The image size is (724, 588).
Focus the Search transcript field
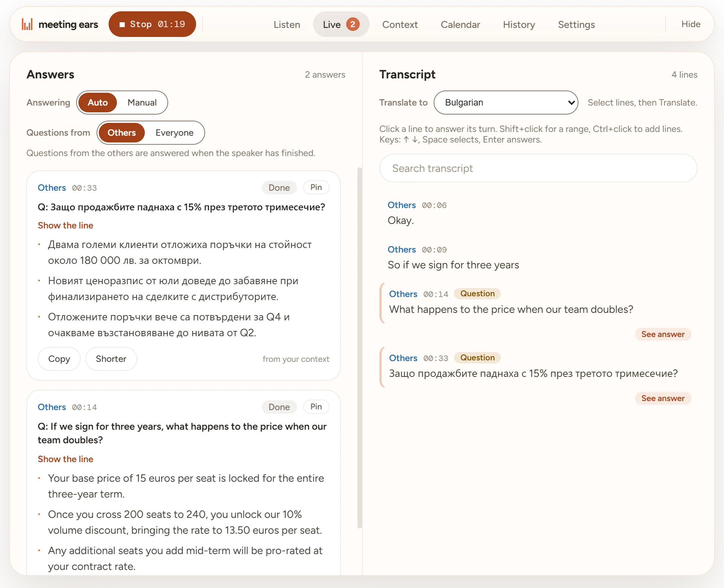tap(538, 168)
